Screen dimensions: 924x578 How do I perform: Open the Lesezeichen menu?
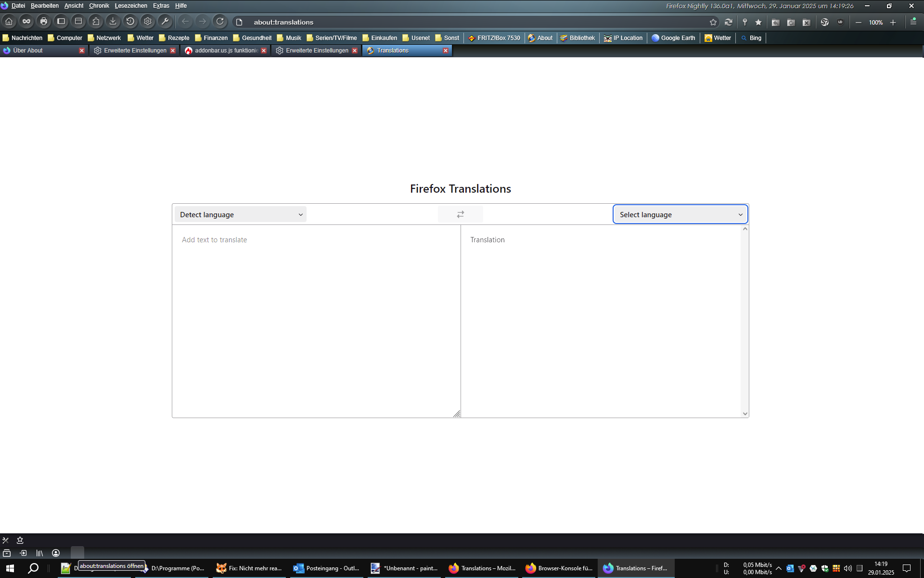[x=131, y=6]
